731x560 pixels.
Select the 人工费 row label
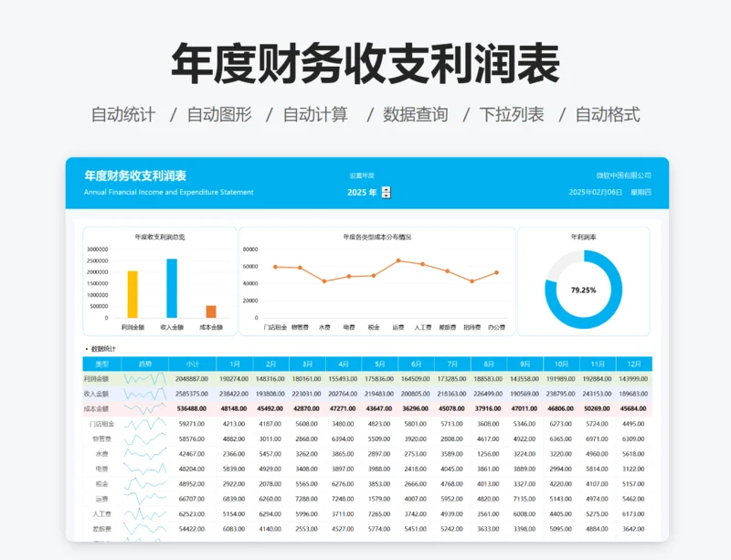(101, 513)
